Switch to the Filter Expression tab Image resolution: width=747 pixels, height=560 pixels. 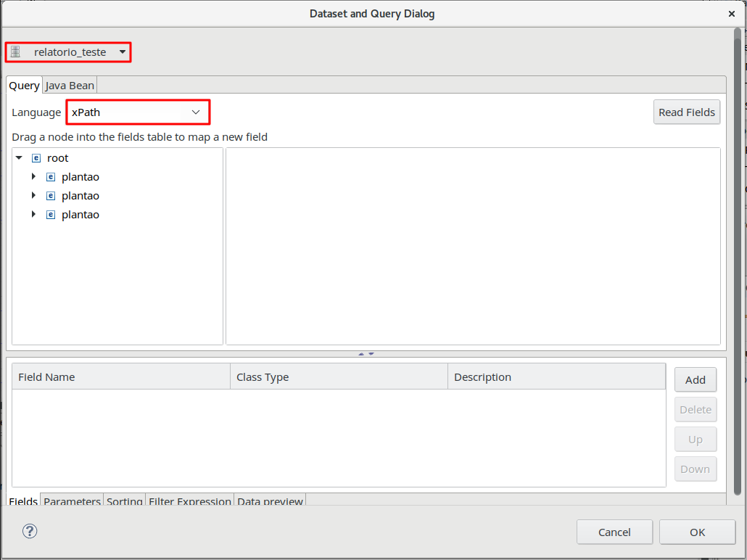tap(190, 501)
